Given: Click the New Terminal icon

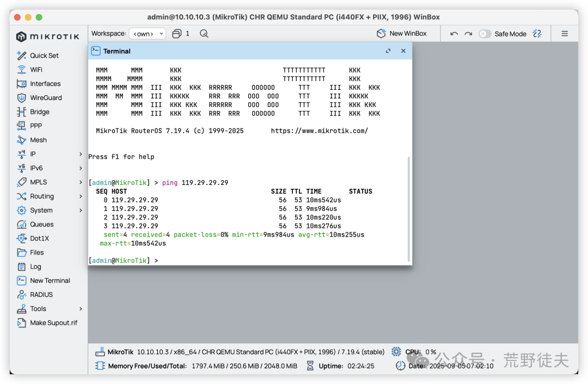Looking at the screenshot, I should click(21, 281).
